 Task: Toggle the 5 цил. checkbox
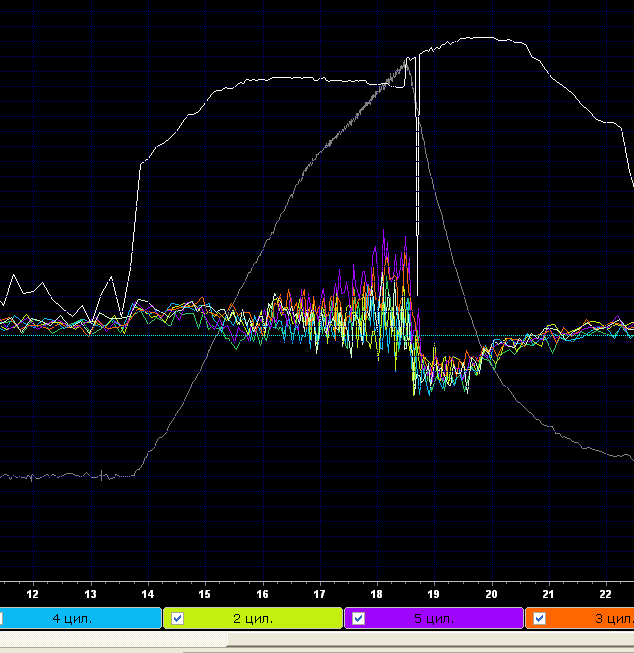point(358,618)
